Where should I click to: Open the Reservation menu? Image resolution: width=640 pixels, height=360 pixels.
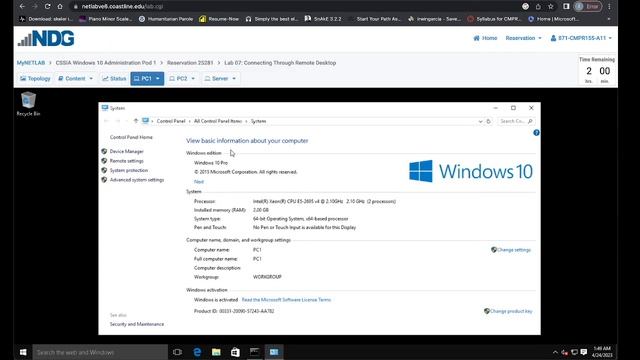click(x=524, y=38)
